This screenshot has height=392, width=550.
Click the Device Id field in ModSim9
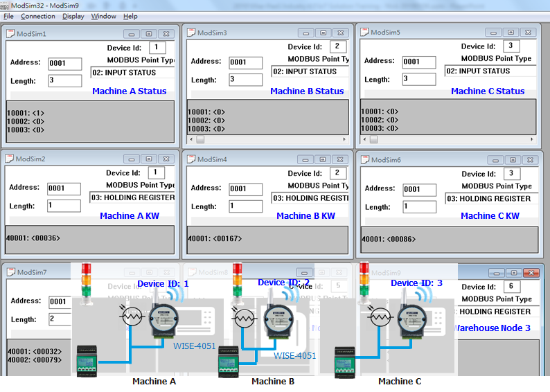pyautogui.click(x=512, y=286)
